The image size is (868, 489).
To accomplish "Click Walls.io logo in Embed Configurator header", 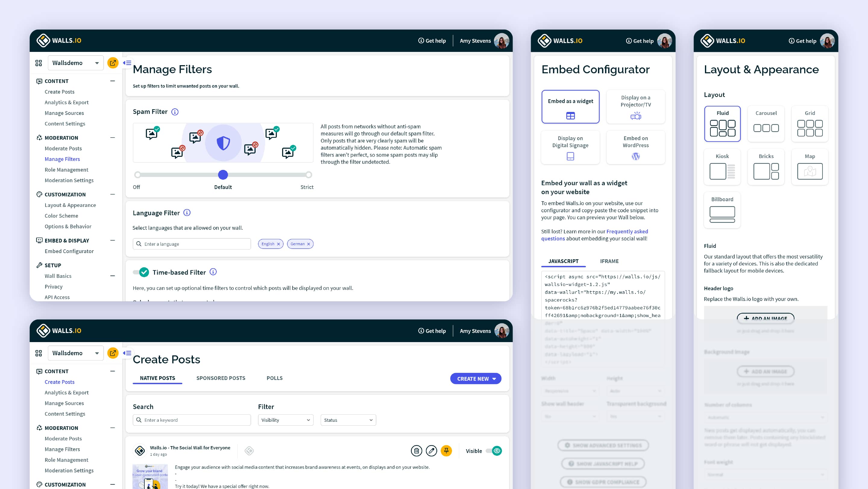I will [560, 41].
